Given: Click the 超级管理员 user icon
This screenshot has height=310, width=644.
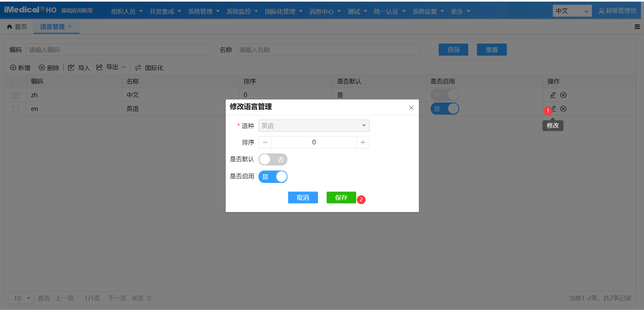Looking at the screenshot, I should (601, 11).
